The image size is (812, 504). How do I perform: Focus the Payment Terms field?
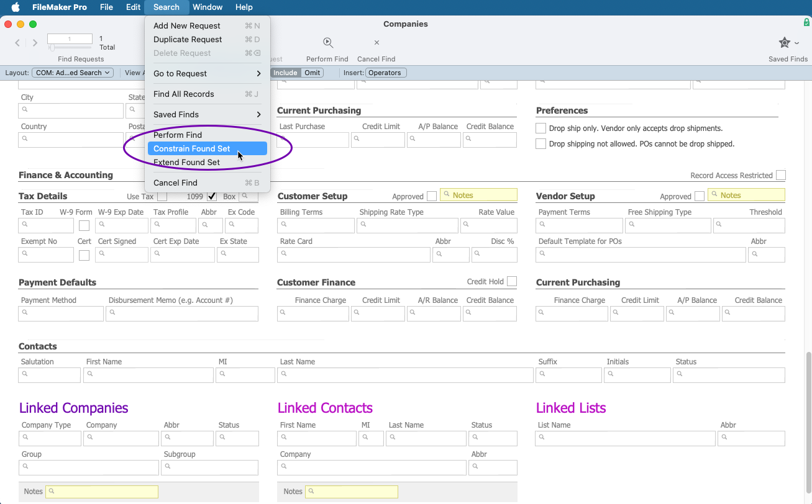[579, 225]
